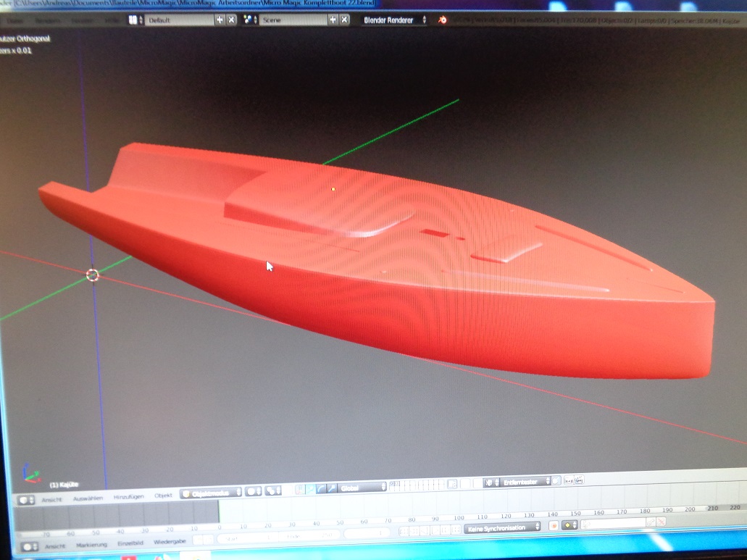Delete keyframes with the crossed-out key icon

[x=661, y=522]
